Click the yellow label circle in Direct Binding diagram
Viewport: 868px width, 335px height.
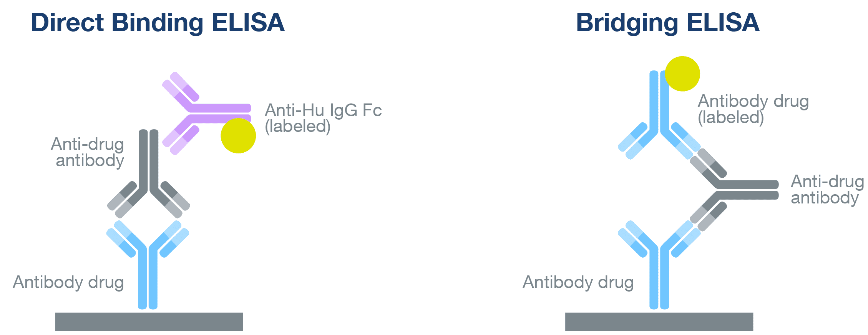(x=238, y=136)
